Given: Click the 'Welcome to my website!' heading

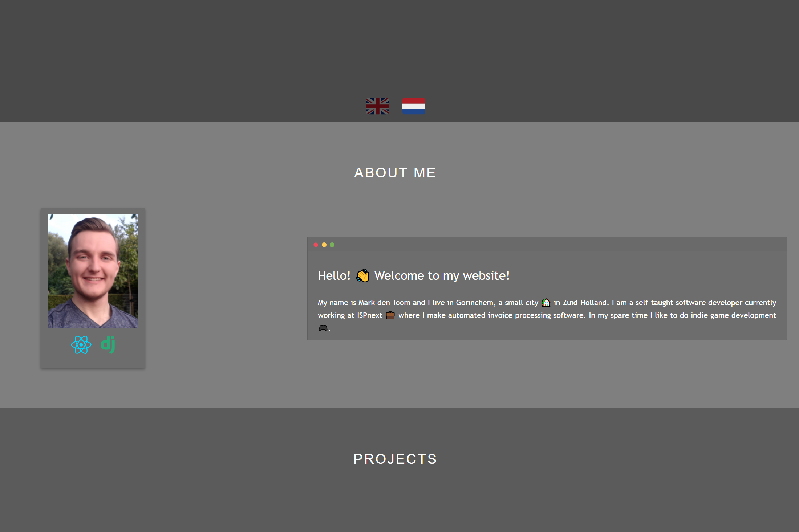Looking at the screenshot, I should (442, 276).
